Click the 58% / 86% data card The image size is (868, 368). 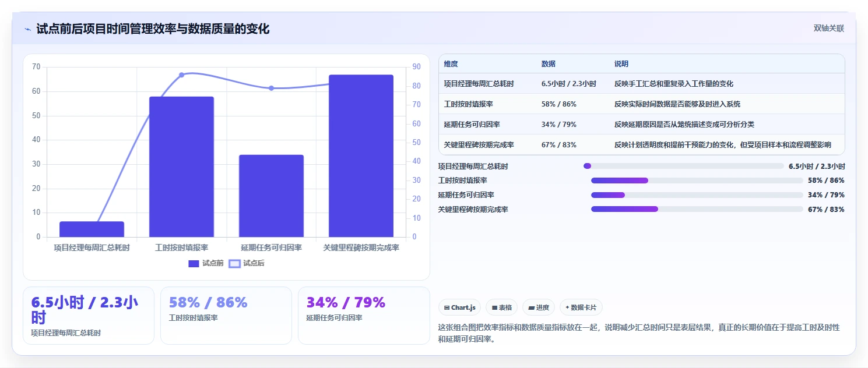tap(226, 316)
